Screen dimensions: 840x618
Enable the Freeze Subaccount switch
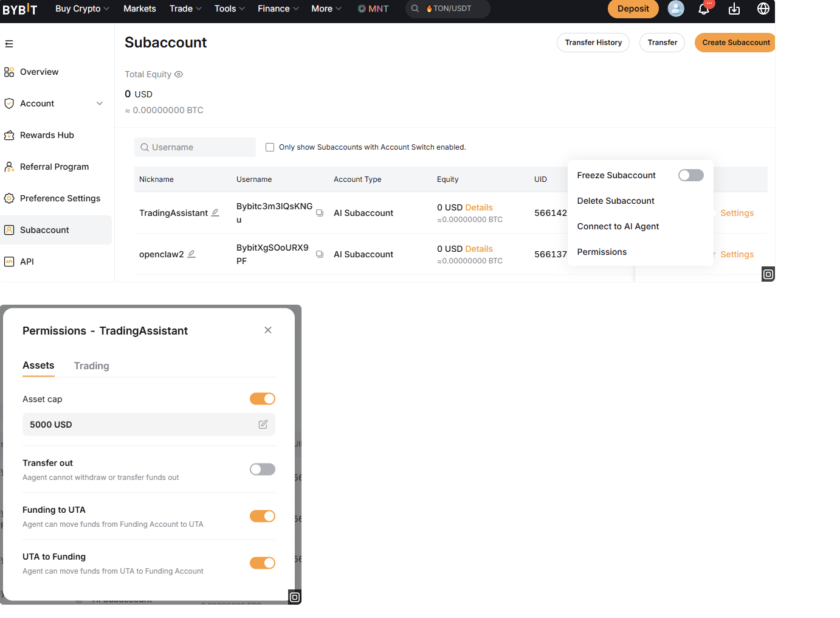(691, 175)
